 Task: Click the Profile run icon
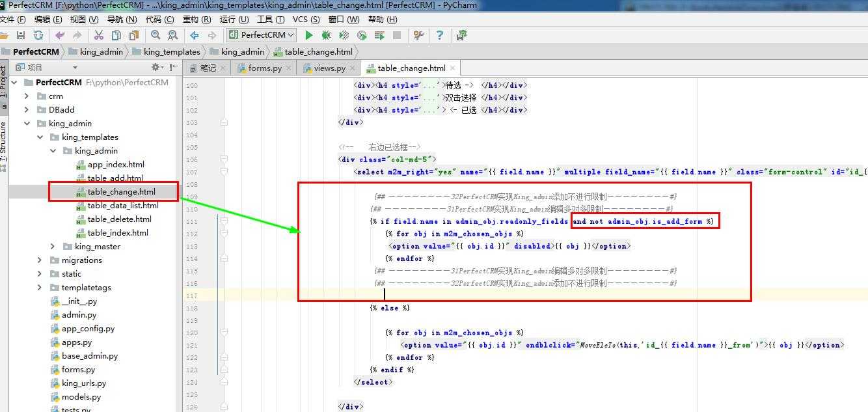pos(362,35)
